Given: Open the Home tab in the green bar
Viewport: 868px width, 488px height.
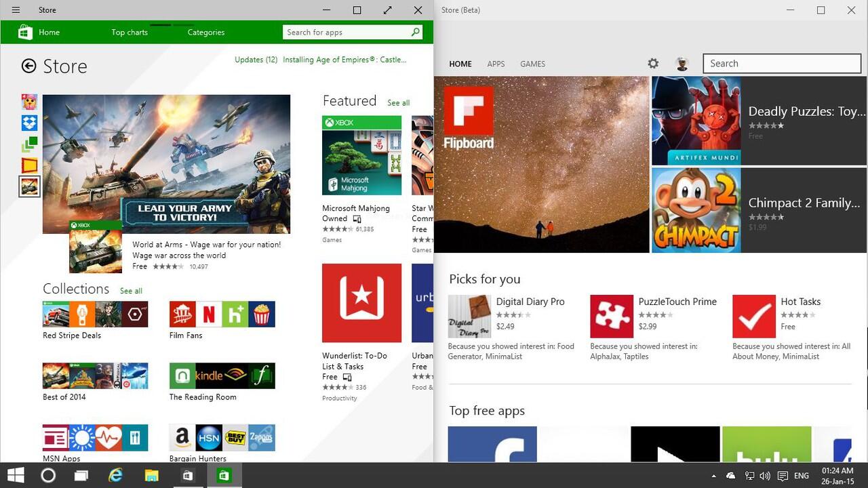Looking at the screenshot, I should coord(49,32).
